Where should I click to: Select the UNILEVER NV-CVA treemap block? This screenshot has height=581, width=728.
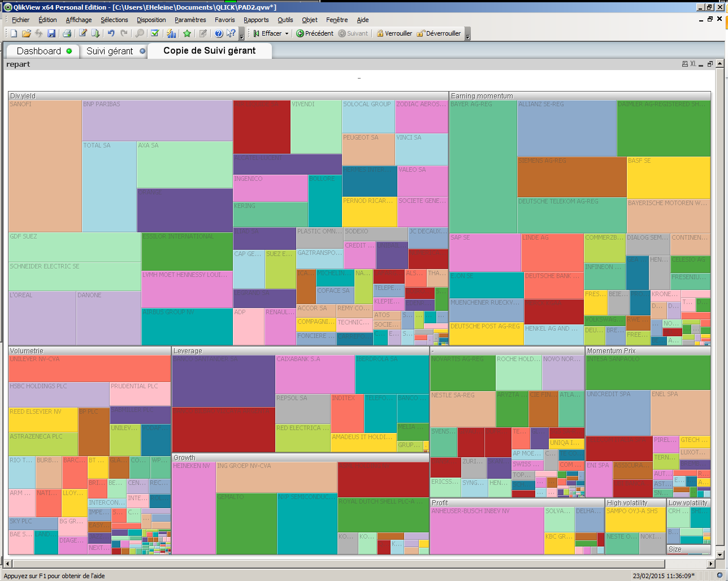[90, 368]
